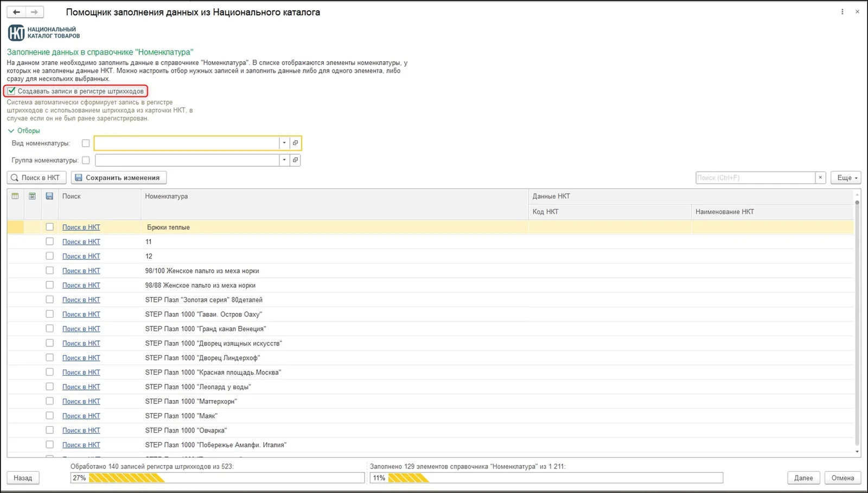This screenshot has width=868, height=493.
Task: Tick checkbox for STEP Пазл 1000 "Маяк"
Action: click(x=50, y=415)
